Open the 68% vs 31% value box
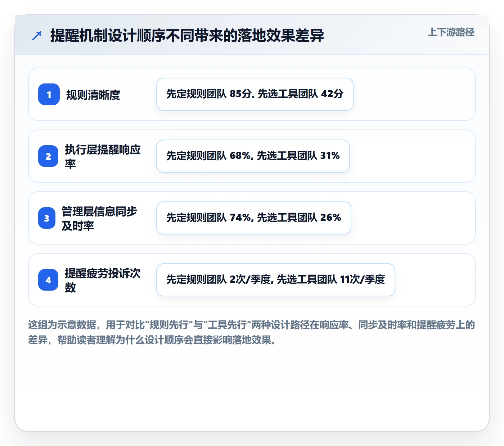The height and width of the screenshot is (446, 504). coord(253,156)
